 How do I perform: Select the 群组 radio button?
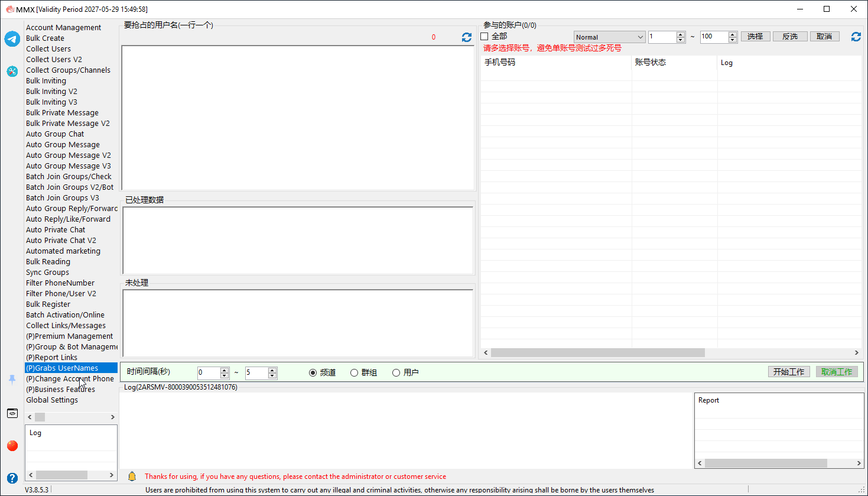[354, 372]
